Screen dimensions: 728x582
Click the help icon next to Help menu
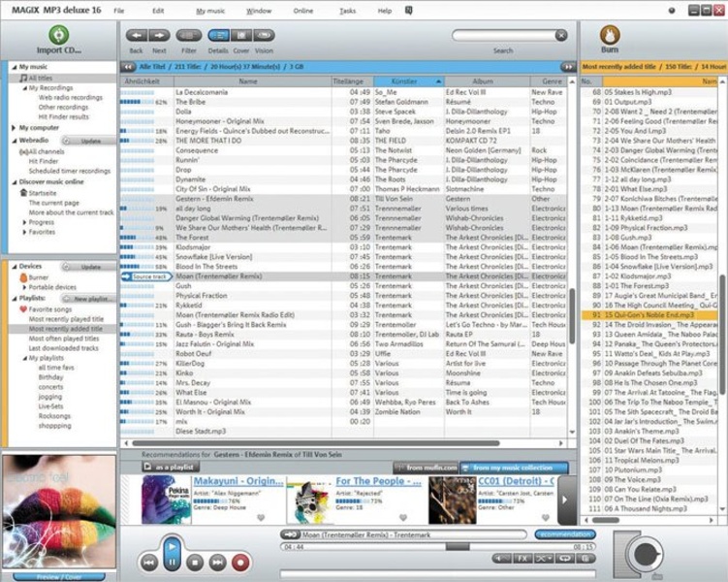408,11
